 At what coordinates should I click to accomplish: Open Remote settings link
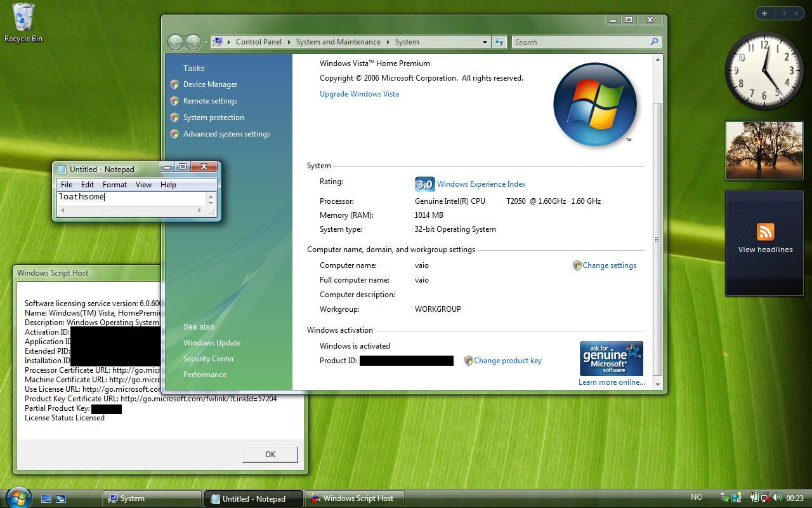210,101
